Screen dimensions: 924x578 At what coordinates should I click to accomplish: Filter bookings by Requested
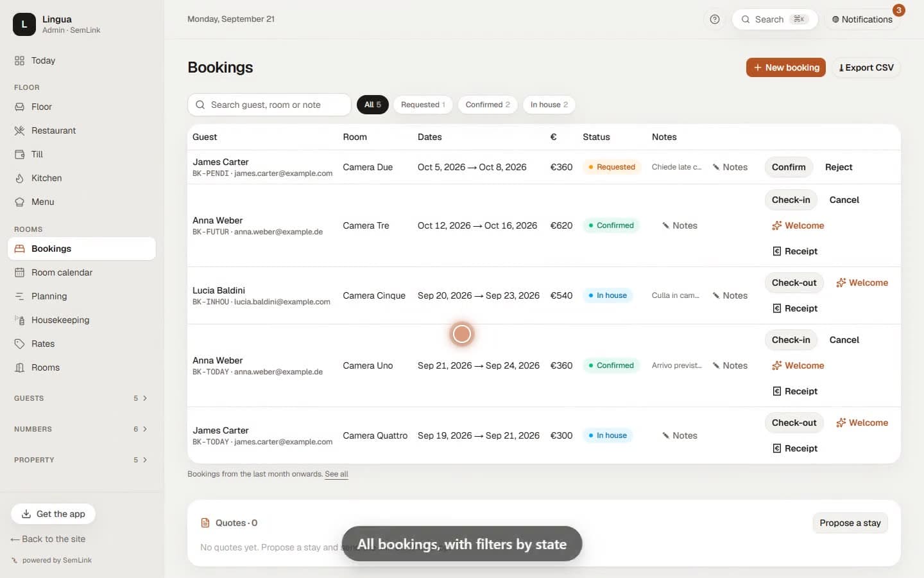423,105
